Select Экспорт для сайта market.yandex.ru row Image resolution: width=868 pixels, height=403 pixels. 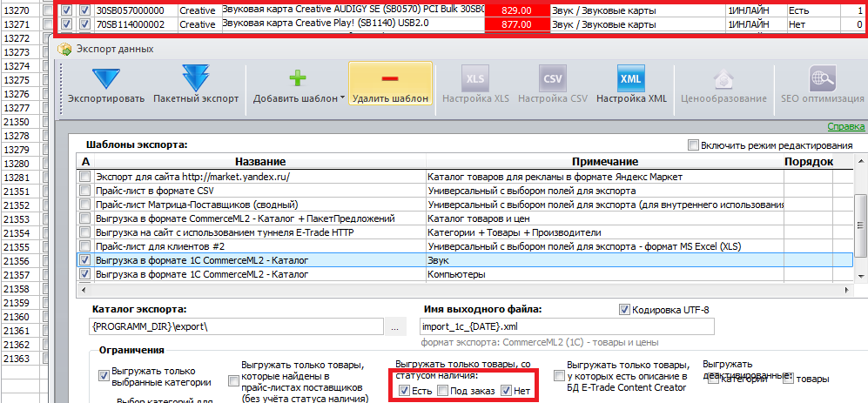pyautogui.click(x=464, y=177)
